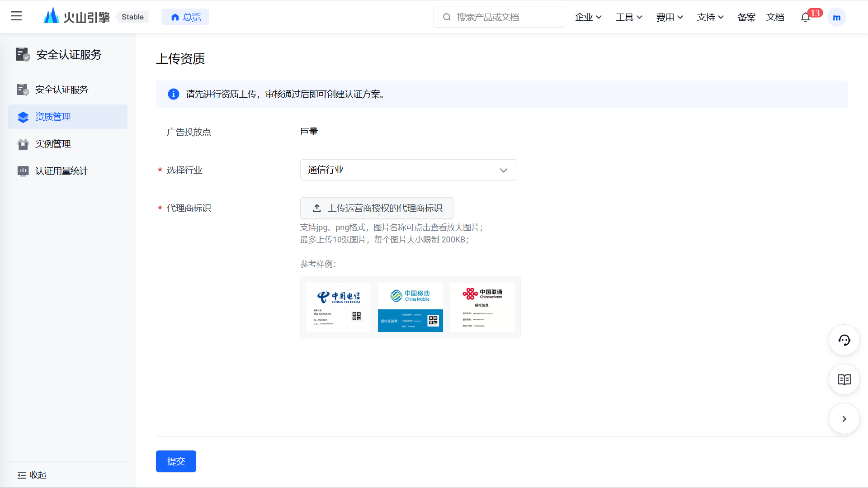Click the 资质管理 layers icon
Screen dimensions: 868x488
coord(23,117)
